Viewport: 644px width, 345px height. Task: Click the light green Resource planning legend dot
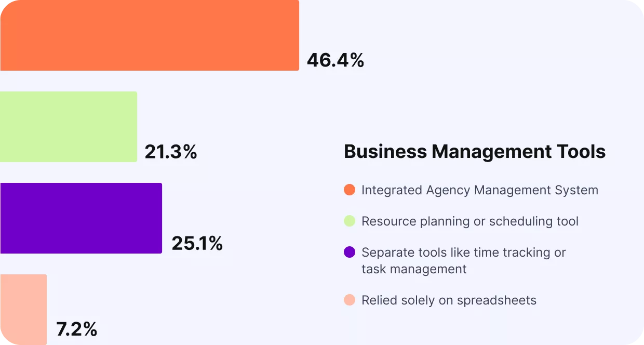click(350, 221)
